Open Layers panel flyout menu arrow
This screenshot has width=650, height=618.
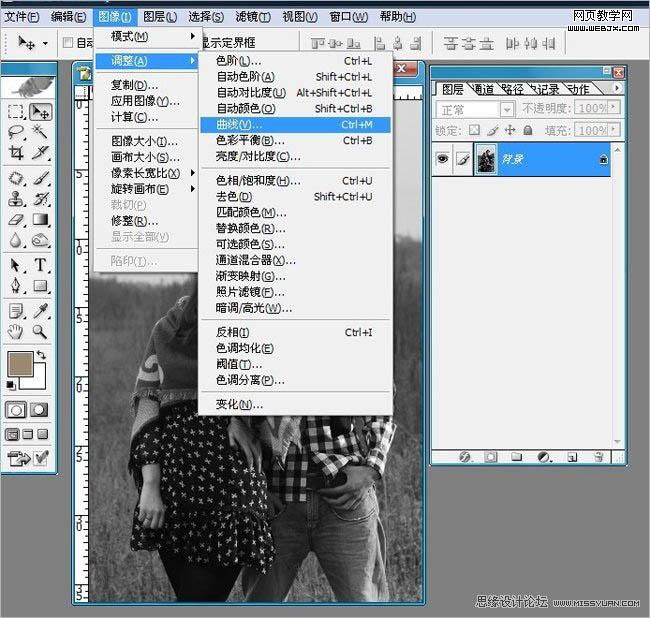[x=617, y=88]
